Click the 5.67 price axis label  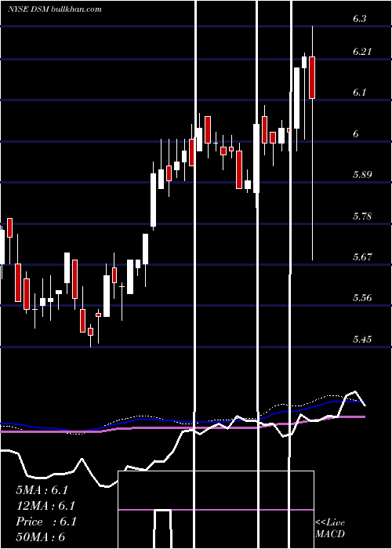pyautogui.click(x=362, y=257)
